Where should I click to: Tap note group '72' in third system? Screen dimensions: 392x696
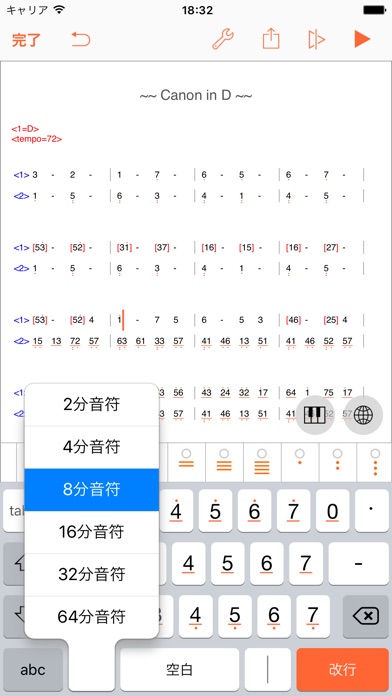(x=75, y=341)
